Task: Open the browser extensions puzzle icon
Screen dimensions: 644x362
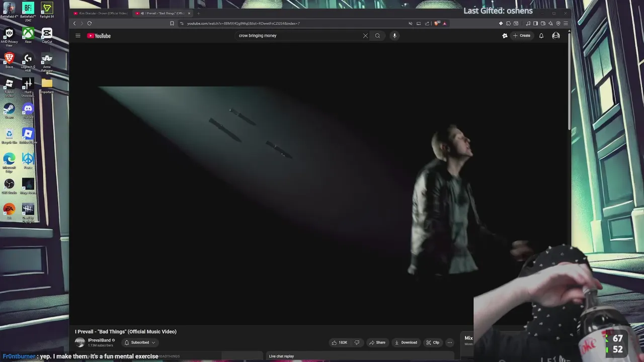Action: (509, 23)
